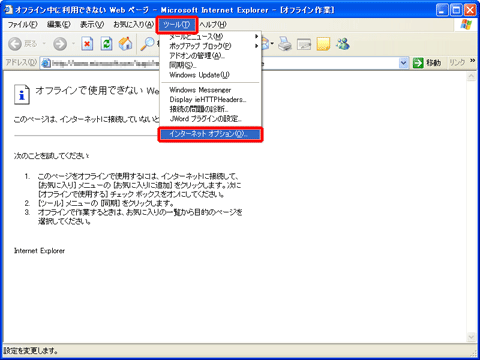Click the Internet Explorer title bar icon
This screenshot has height=360, width=480.
click(x=8, y=10)
